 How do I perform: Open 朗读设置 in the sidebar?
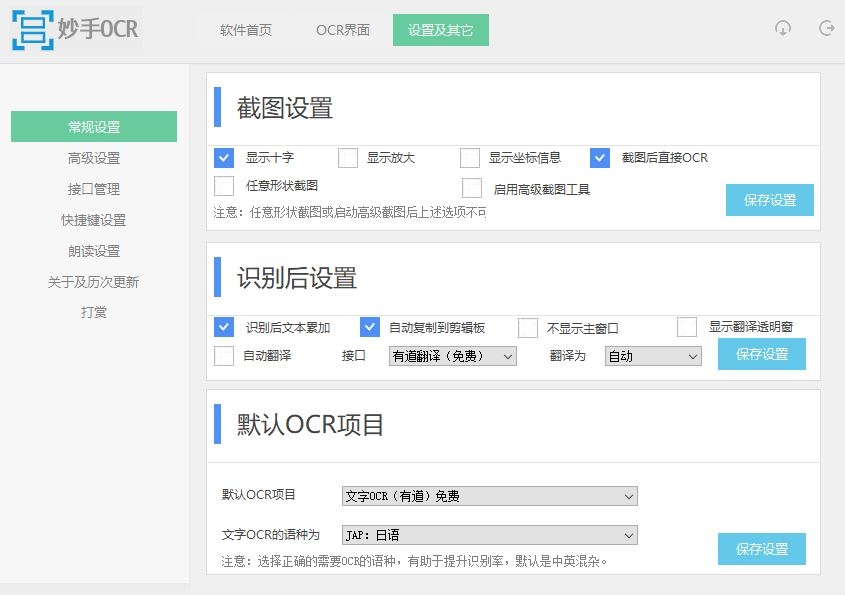(94, 251)
